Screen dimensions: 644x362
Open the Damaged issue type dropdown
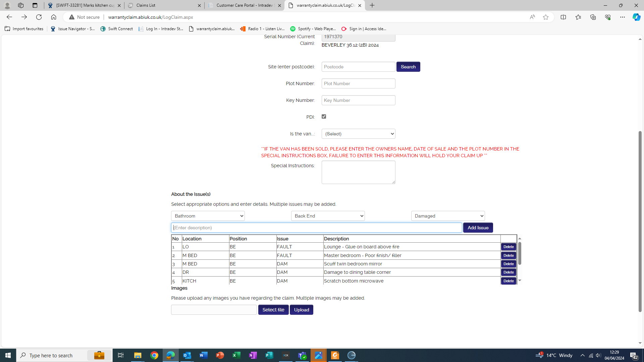point(448,216)
